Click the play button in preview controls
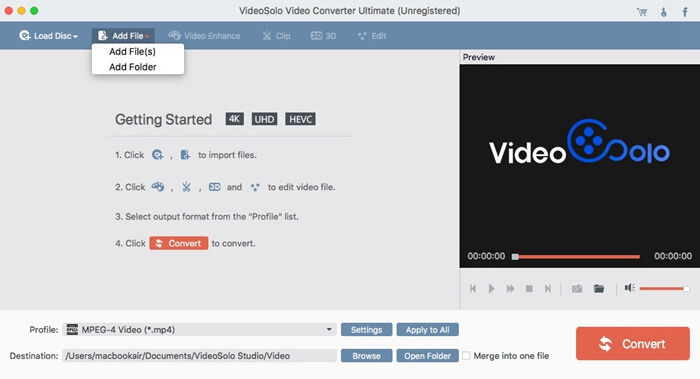The image size is (700, 379). coord(491,289)
